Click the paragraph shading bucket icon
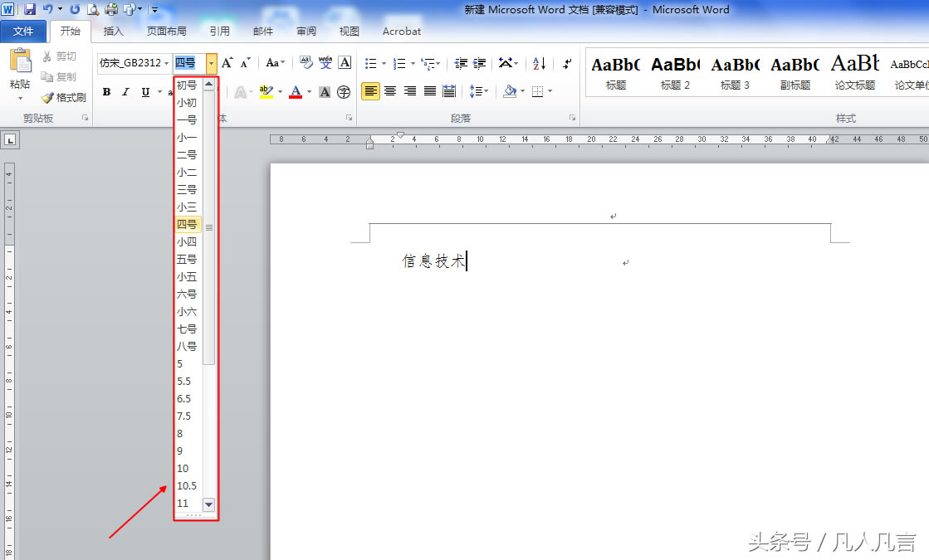The width and height of the screenshot is (929, 560). click(510, 91)
